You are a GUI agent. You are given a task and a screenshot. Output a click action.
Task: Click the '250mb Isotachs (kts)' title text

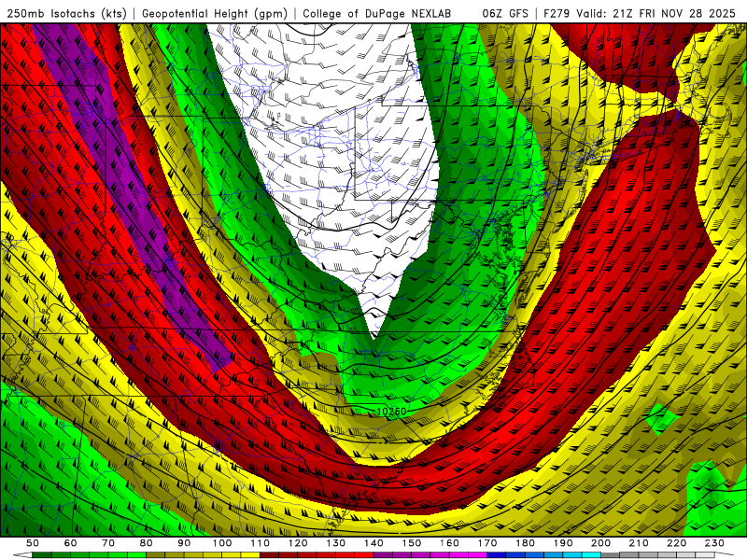pos(66,13)
